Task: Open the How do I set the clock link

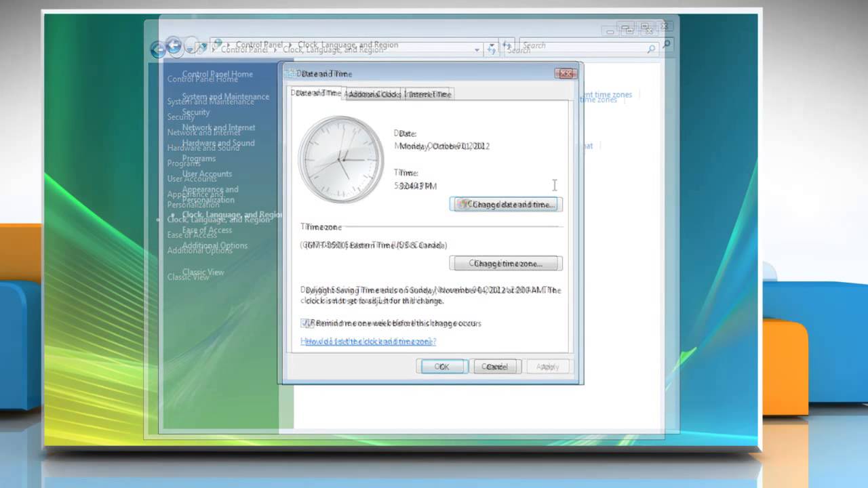Action: tap(369, 342)
